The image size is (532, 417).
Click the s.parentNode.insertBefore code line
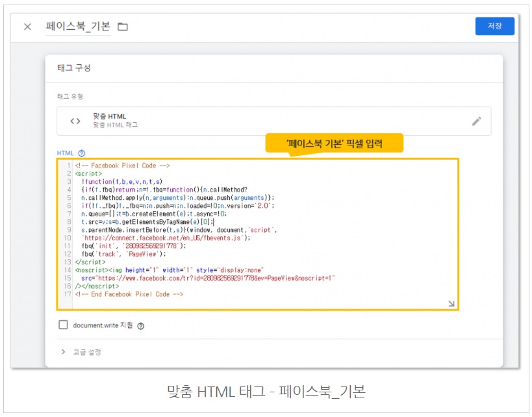pos(179,230)
